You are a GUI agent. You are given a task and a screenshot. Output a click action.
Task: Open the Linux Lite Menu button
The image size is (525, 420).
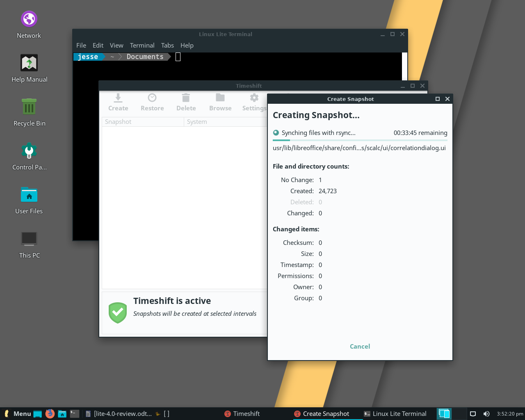[17, 414]
